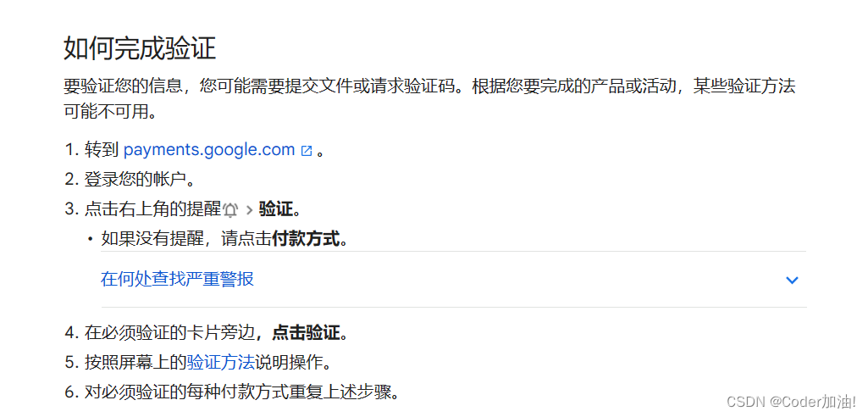Click the right arrow chevron before bold 验证
The image size is (868, 417).
point(249,210)
